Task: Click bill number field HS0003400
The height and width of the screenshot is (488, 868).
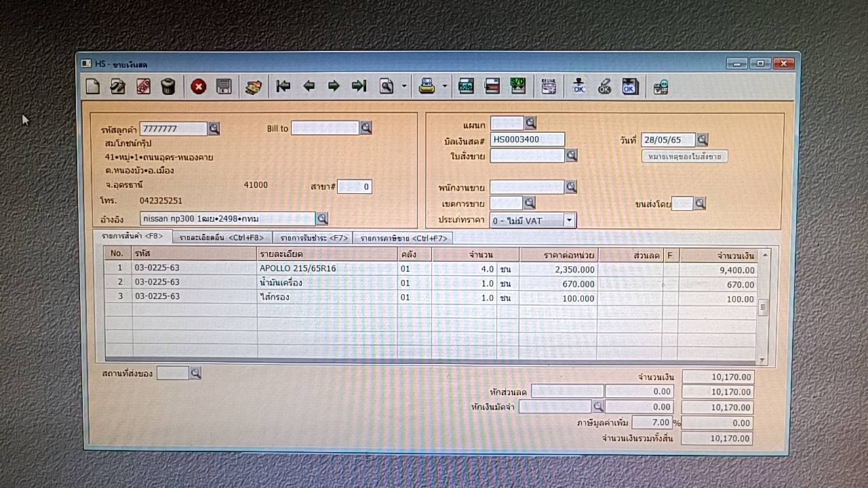Action: click(528, 140)
